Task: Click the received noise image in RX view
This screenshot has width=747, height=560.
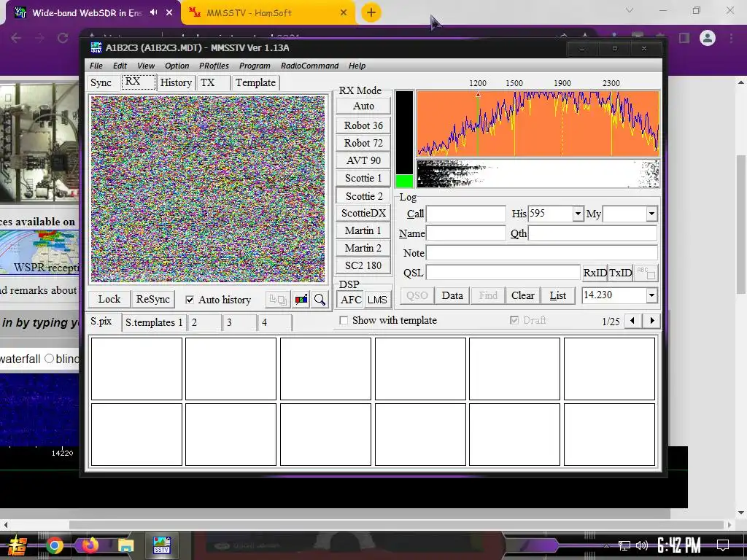Action: pyautogui.click(x=208, y=189)
